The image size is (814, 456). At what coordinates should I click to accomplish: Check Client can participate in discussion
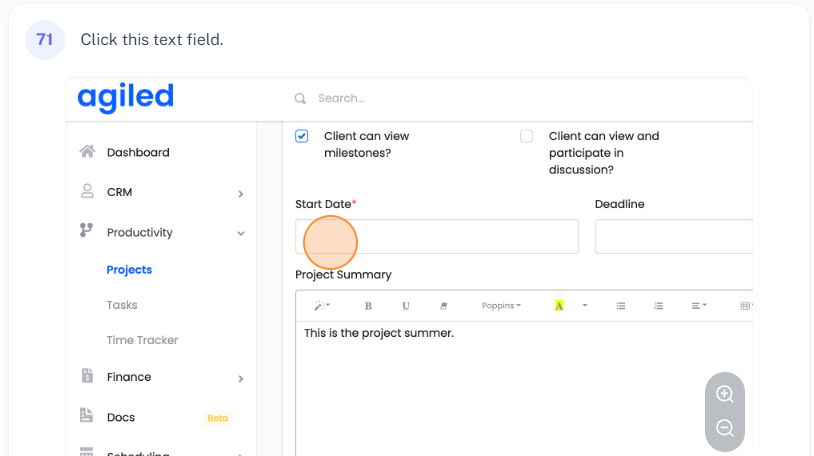[x=526, y=136]
